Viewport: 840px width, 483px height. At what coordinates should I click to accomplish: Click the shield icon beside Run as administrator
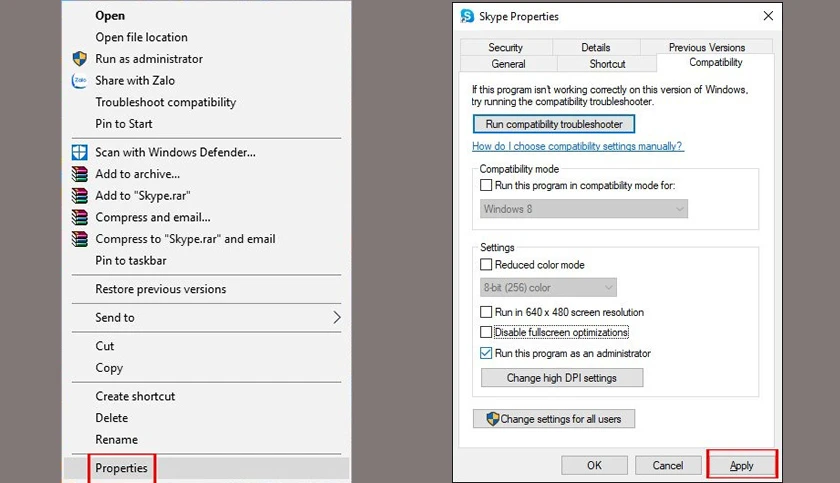pyautogui.click(x=79, y=58)
